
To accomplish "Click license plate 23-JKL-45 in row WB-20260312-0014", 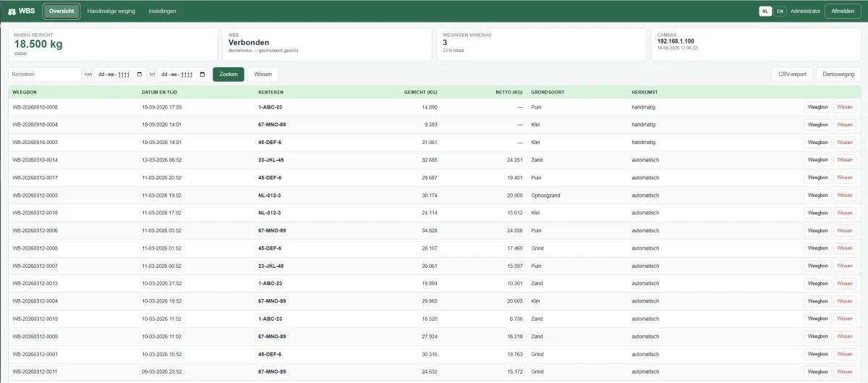I will point(271,160).
